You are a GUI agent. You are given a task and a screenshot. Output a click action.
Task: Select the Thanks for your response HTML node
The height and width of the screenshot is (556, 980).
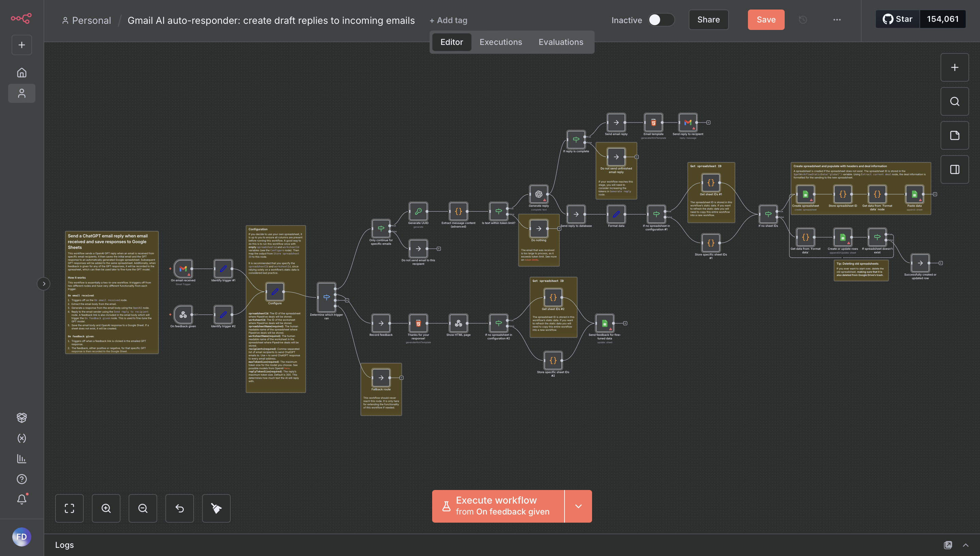coord(418,324)
